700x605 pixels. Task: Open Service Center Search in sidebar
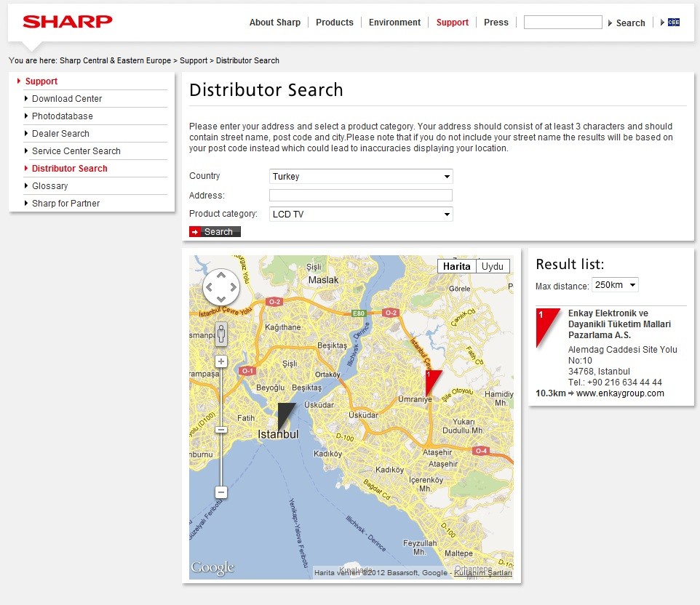point(76,151)
